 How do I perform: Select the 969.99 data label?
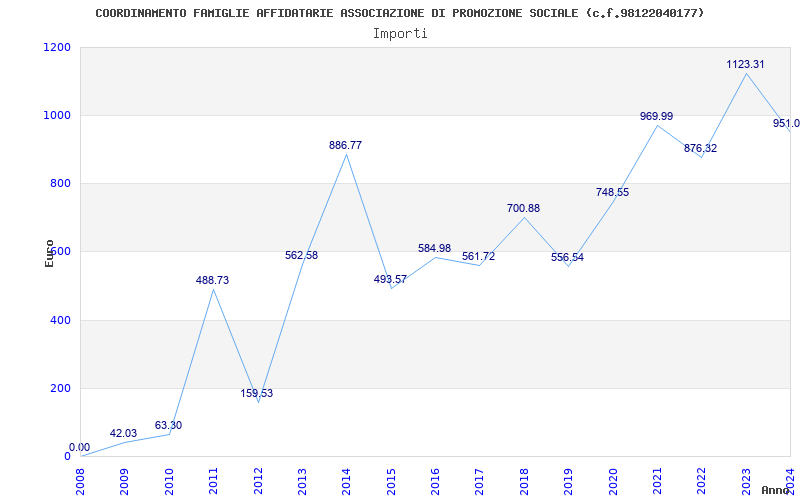click(x=657, y=116)
